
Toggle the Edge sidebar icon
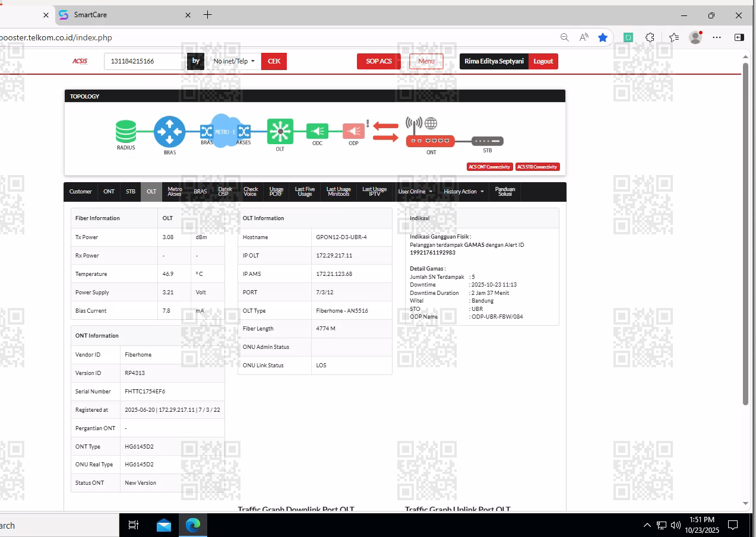pos(739,37)
